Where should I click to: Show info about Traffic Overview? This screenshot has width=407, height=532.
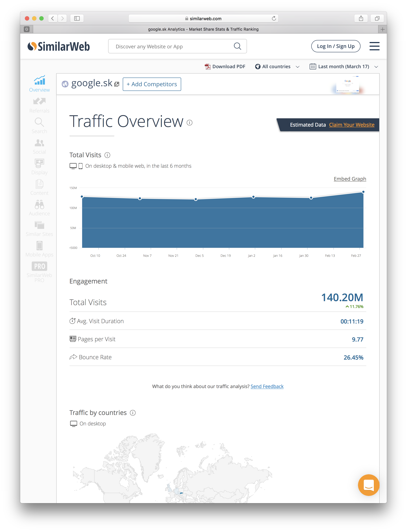[x=189, y=123]
